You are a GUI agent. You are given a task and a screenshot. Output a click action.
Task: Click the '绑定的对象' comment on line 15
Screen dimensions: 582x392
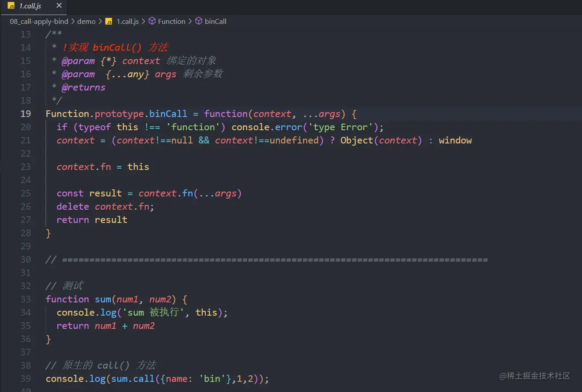[191, 61]
